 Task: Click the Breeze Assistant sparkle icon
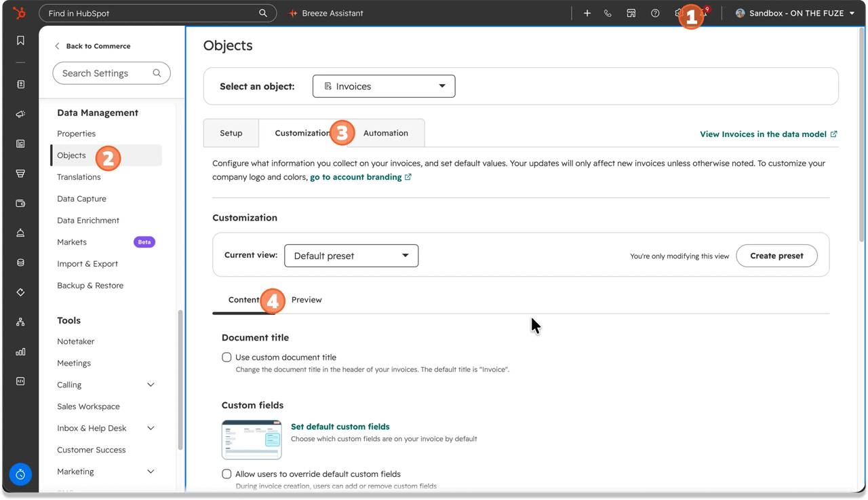[293, 13]
